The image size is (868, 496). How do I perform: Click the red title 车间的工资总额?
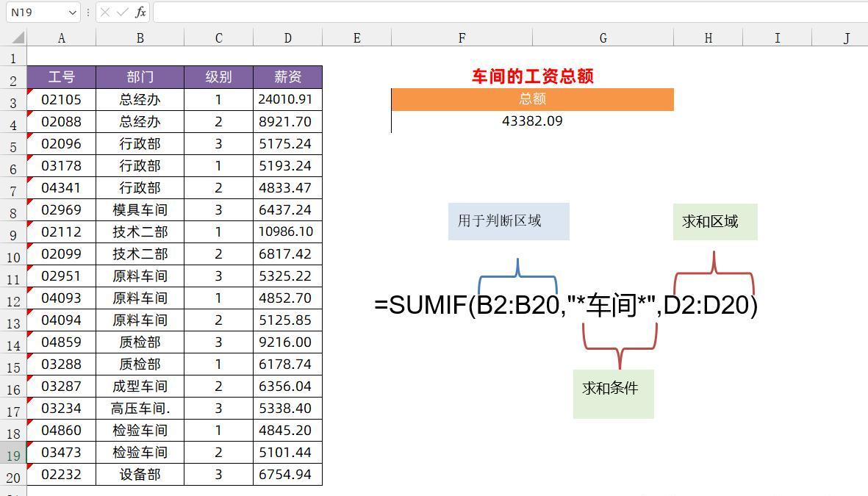[533, 76]
